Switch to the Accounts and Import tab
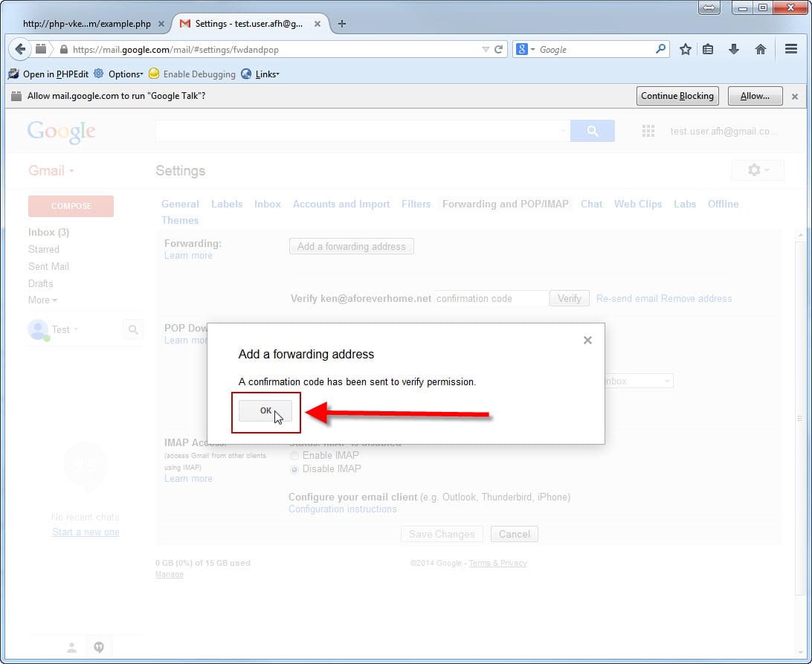Image resolution: width=812 pixels, height=664 pixels. tap(341, 204)
